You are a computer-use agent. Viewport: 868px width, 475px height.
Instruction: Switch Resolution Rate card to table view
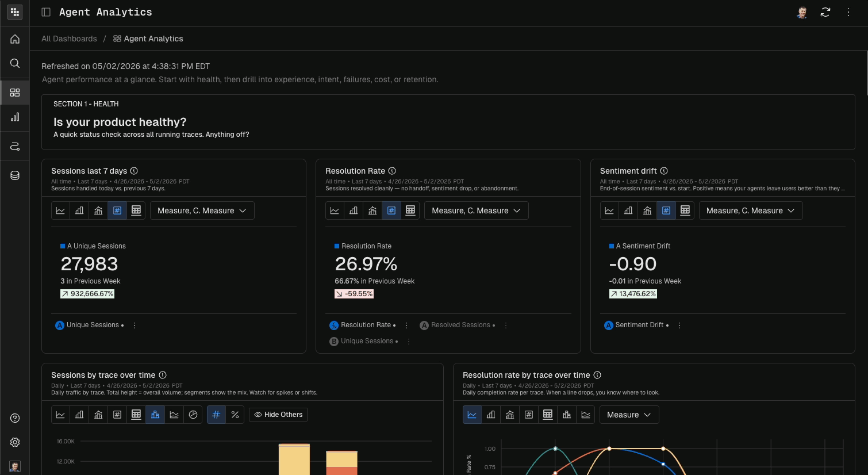(x=410, y=210)
